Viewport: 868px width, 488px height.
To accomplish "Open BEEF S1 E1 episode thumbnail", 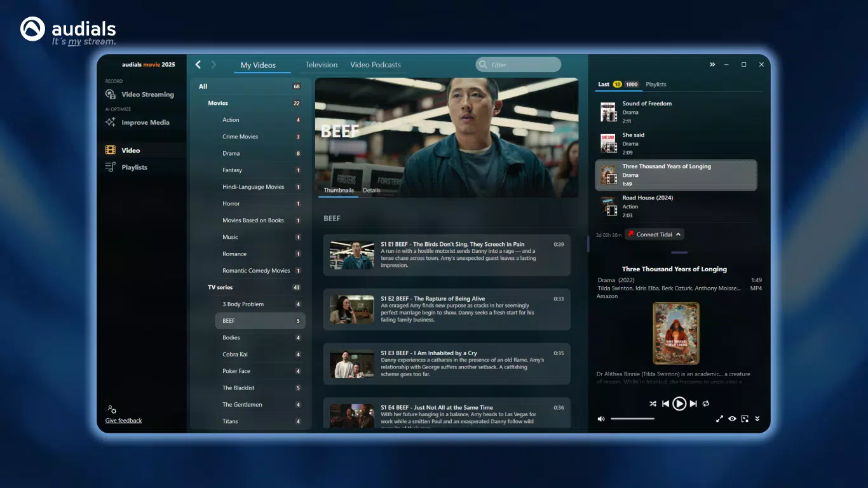I will pos(352,255).
